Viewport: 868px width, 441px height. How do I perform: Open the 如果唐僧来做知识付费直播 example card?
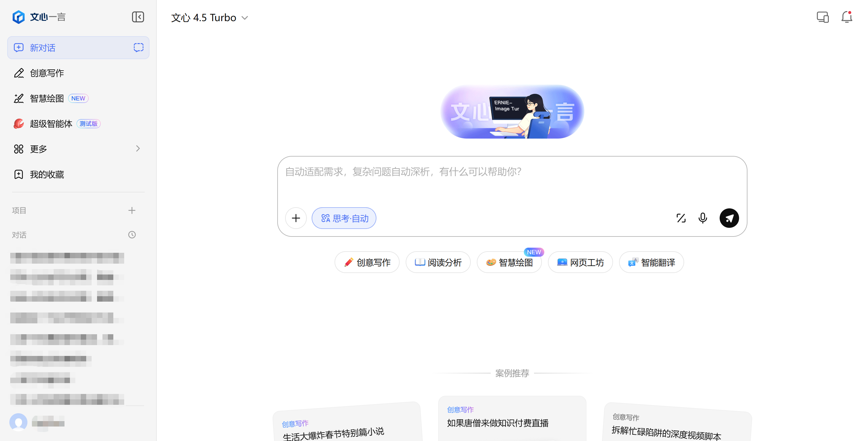(512, 418)
